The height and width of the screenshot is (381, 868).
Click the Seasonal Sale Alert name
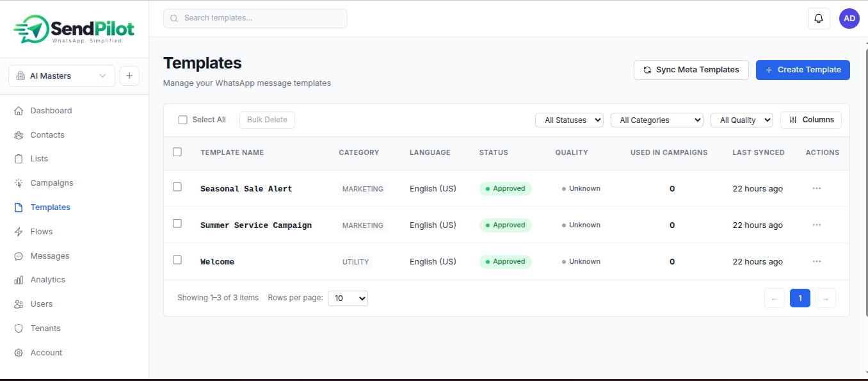(246, 189)
